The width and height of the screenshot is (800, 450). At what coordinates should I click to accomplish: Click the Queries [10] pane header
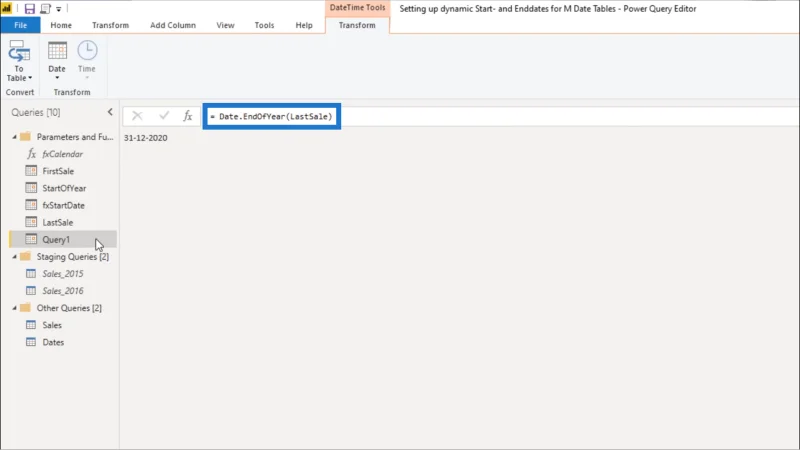36,112
